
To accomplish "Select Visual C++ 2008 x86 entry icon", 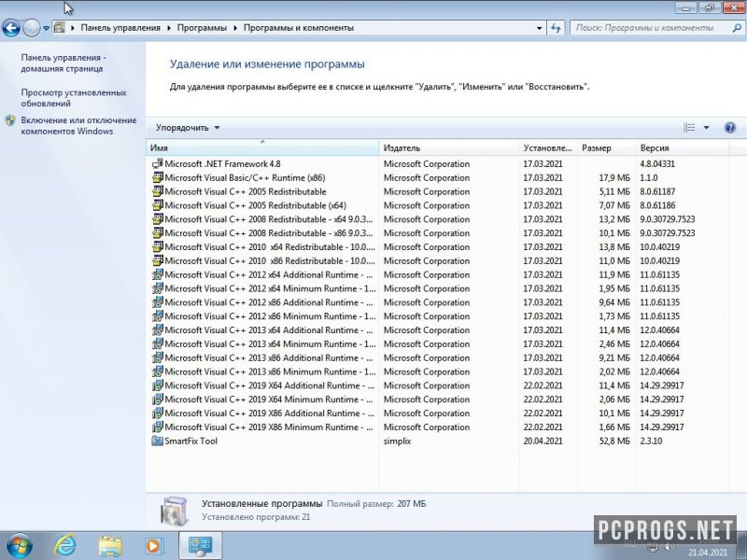I will click(x=157, y=232).
